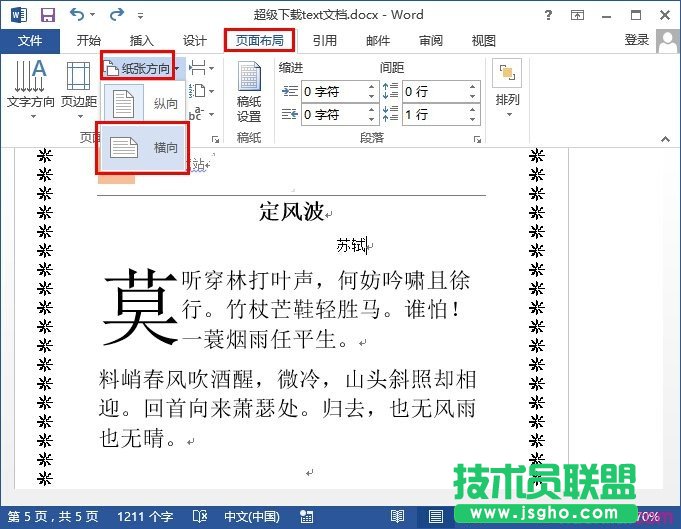Open the 视图 tab
The height and width of the screenshot is (529, 681).
coord(484,41)
